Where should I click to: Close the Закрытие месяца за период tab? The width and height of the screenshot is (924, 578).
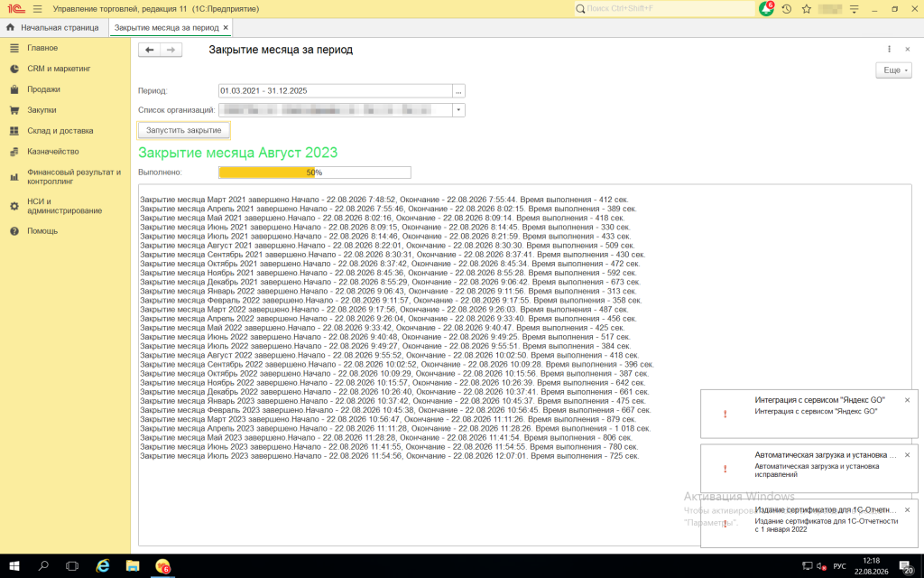226,27
